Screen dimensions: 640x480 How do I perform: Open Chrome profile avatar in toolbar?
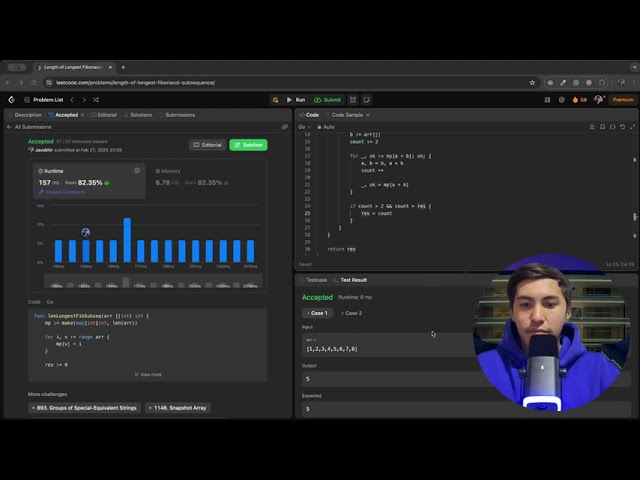click(x=621, y=82)
